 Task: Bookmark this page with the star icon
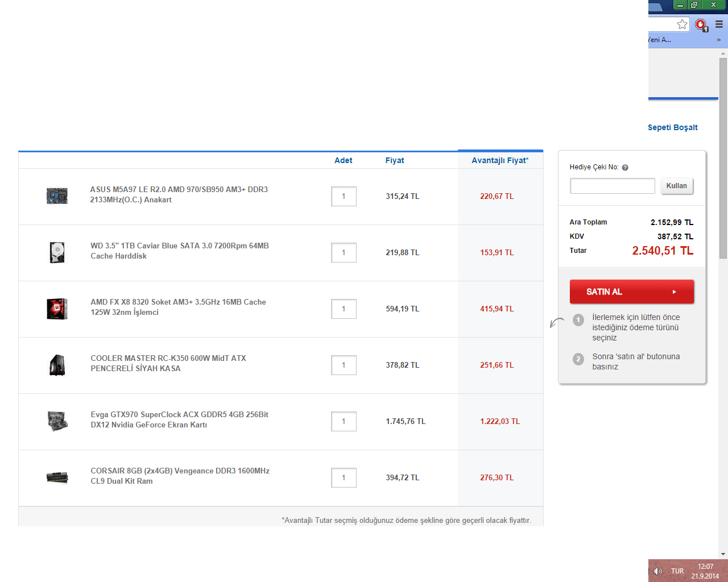click(x=682, y=24)
